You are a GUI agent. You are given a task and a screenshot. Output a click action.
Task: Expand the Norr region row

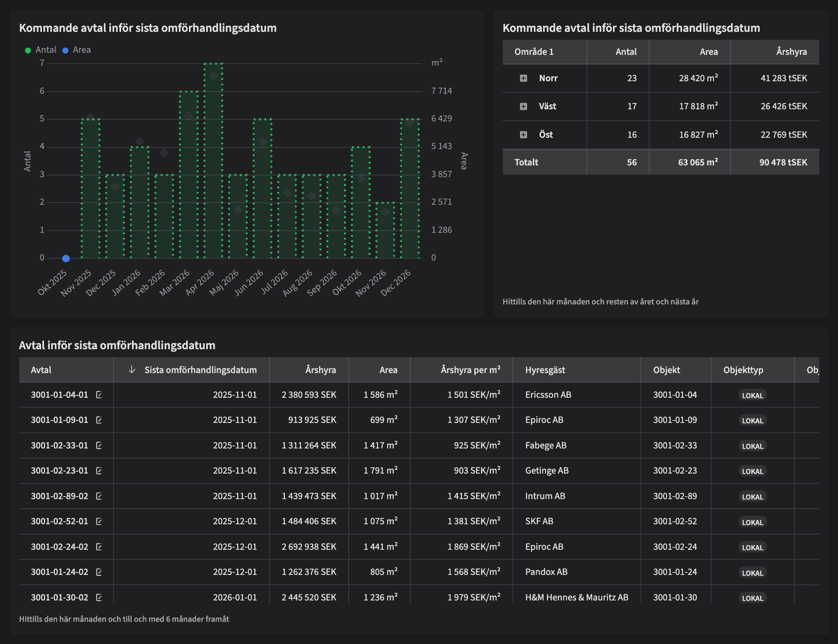(x=523, y=78)
